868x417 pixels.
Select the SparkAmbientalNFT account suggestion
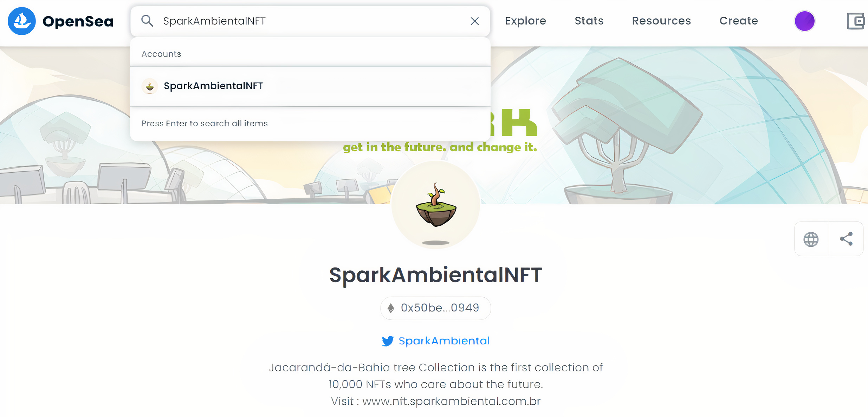(x=310, y=86)
